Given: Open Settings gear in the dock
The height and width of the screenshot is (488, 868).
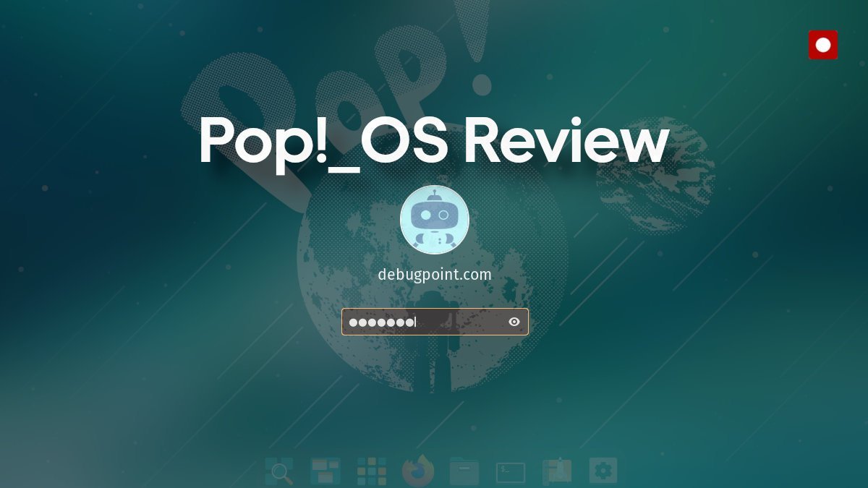Looking at the screenshot, I should 603,472.
